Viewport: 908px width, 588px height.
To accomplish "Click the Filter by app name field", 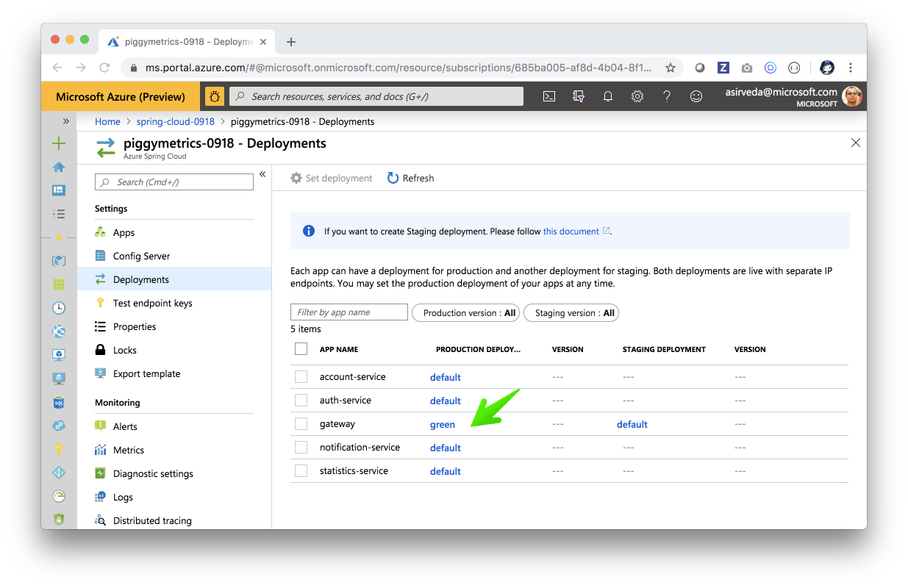I will tap(349, 312).
